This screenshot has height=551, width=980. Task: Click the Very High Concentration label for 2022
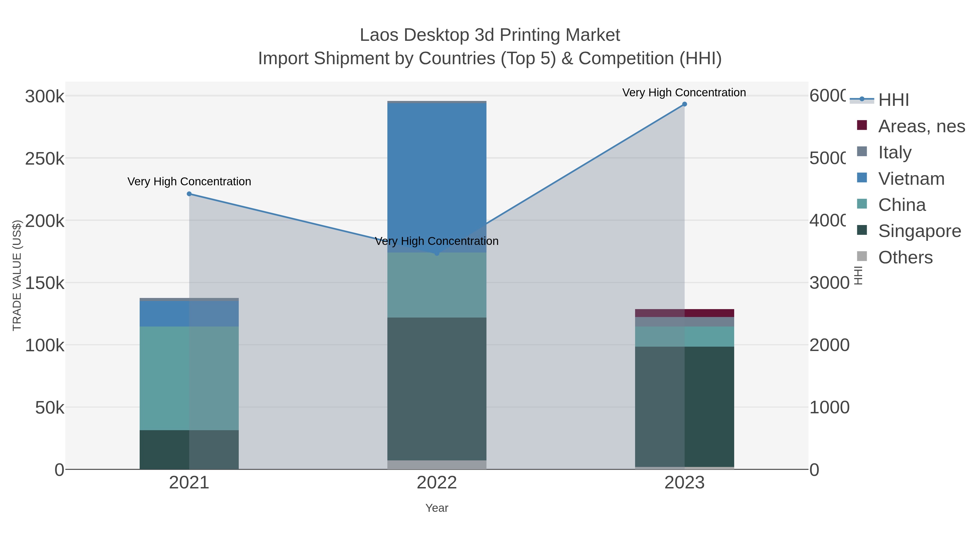437,241
